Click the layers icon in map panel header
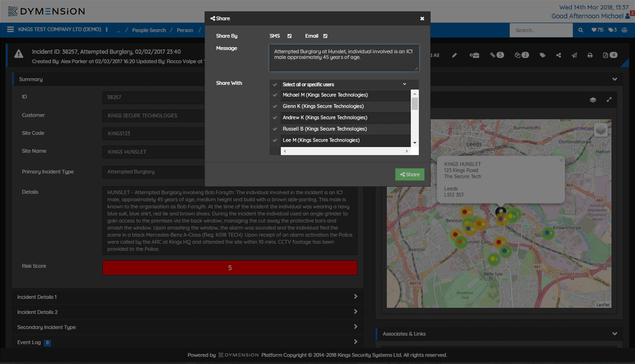 point(593,100)
